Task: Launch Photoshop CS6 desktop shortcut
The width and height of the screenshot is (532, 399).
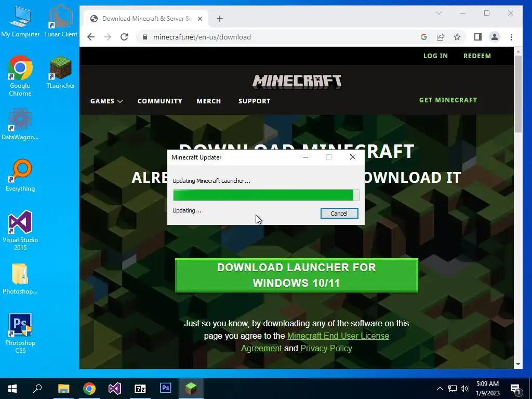Action: [20, 333]
